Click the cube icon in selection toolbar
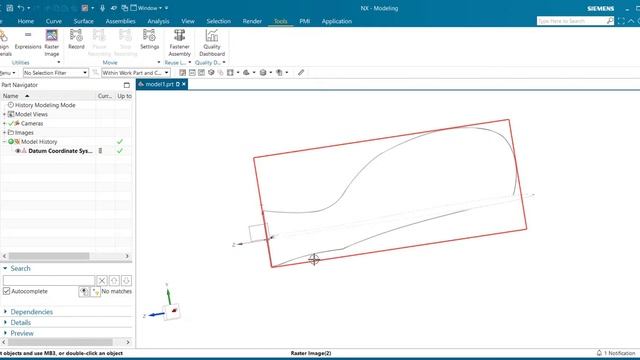Image resolution: width=640 pixels, height=360 pixels. (x=211, y=73)
